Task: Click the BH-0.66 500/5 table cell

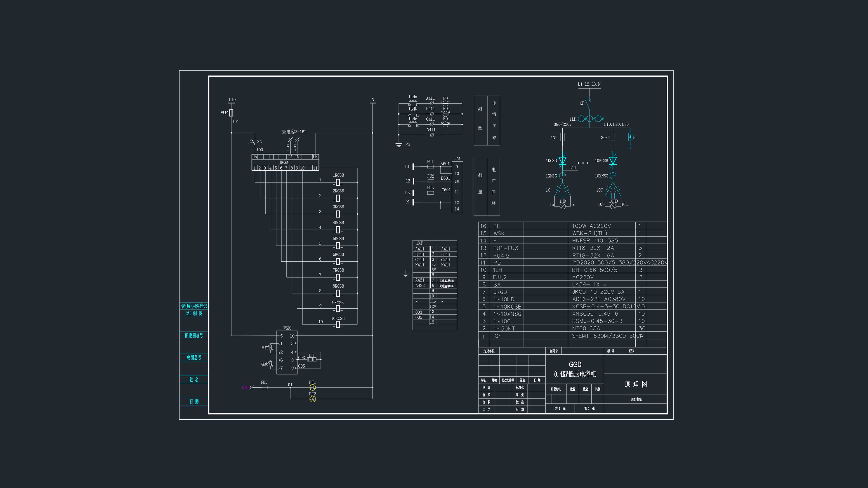Action: click(x=595, y=270)
